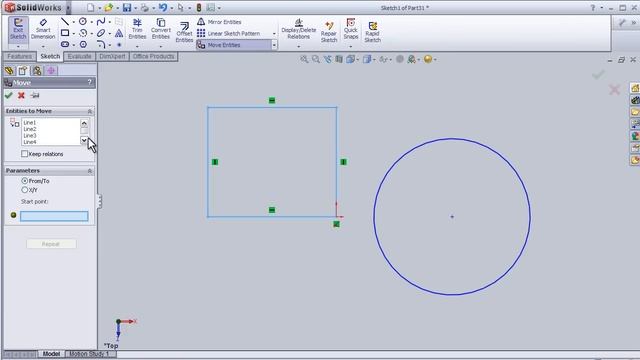The height and width of the screenshot is (360, 640).
Task: Open the Move Entities dropdown arrow
Action: click(274, 45)
